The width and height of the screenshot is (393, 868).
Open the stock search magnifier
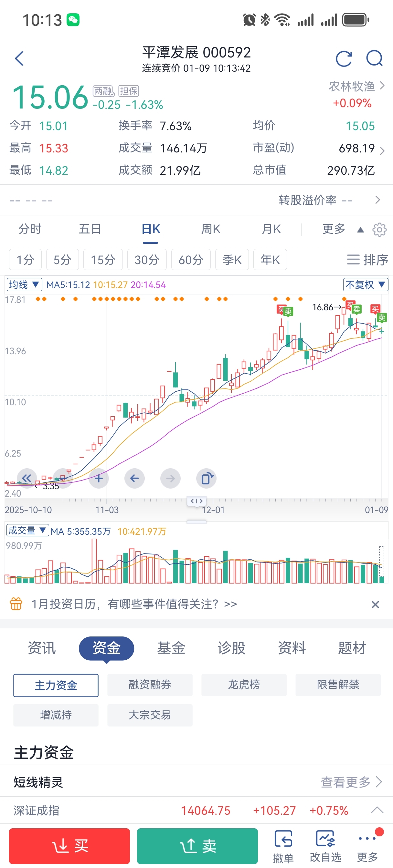(374, 59)
